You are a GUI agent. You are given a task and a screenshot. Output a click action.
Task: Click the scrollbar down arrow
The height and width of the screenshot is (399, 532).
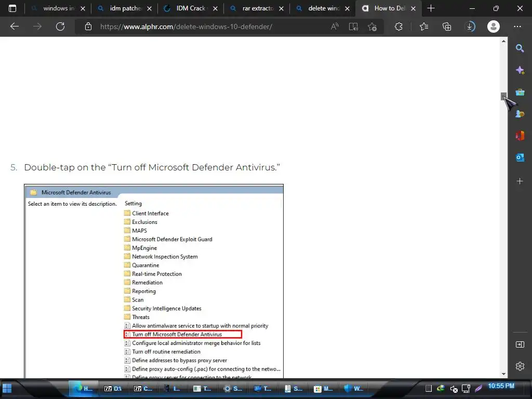tap(503, 374)
